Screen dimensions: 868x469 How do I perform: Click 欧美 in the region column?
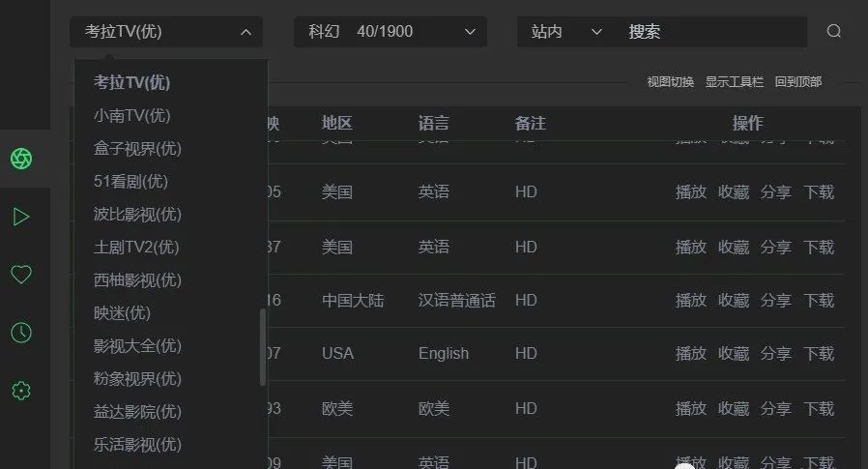(337, 409)
